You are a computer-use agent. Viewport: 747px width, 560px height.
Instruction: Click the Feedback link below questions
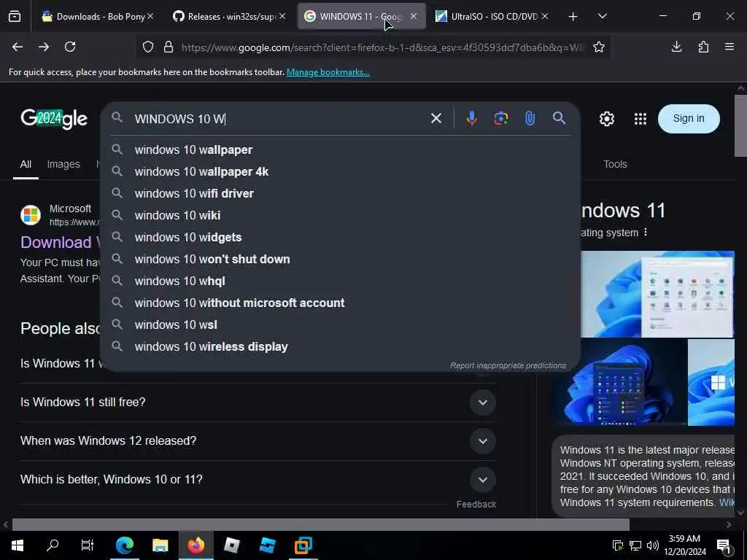tap(476, 505)
